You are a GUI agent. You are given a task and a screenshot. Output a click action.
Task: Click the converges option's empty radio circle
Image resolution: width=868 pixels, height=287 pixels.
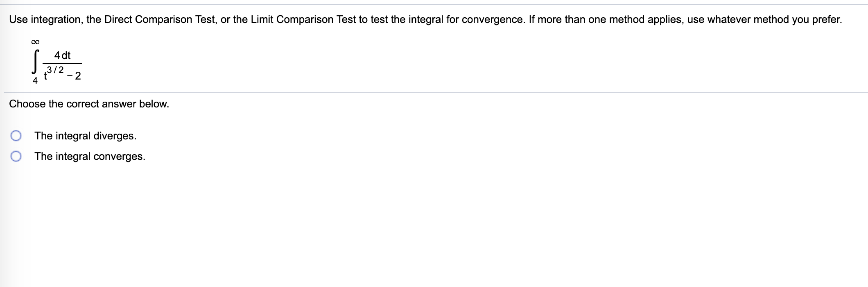(17, 156)
